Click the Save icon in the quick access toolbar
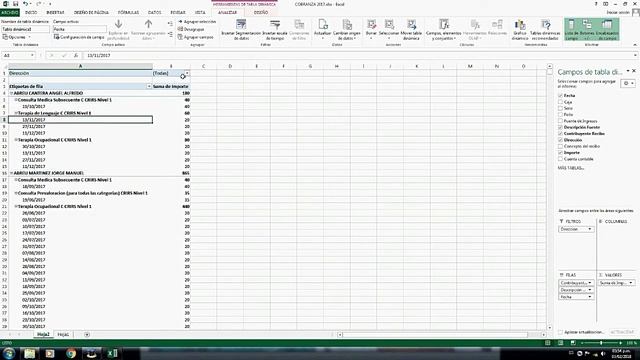 click(x=16, y=4)
